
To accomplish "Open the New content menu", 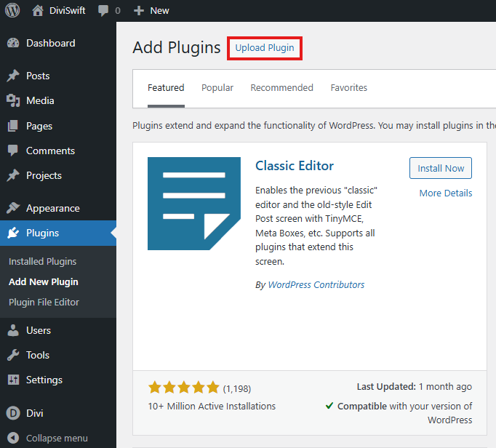I will click(159, 10).
